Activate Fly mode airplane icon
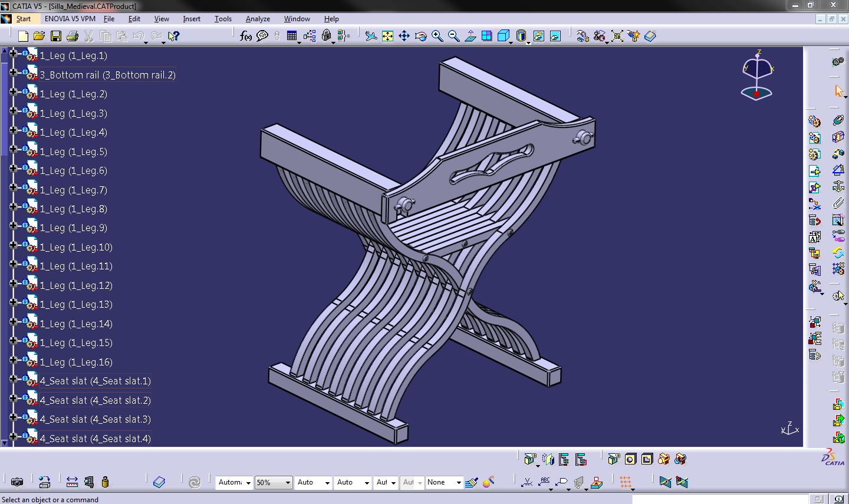 pos(371,37)
